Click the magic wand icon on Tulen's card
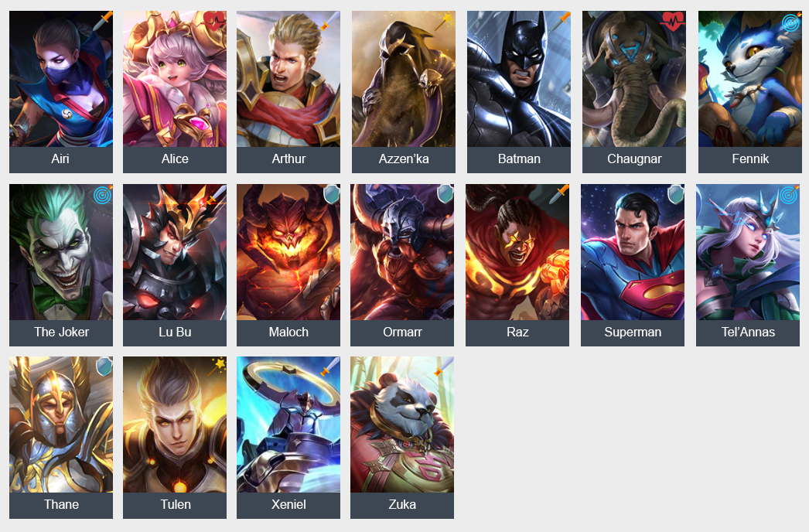This screenshot has width=809, height=532. point(217,367)
